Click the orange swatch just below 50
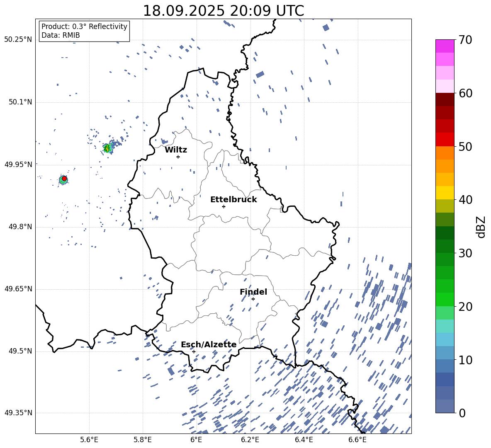This screenshot has width=491, height=448. point(445,153)
